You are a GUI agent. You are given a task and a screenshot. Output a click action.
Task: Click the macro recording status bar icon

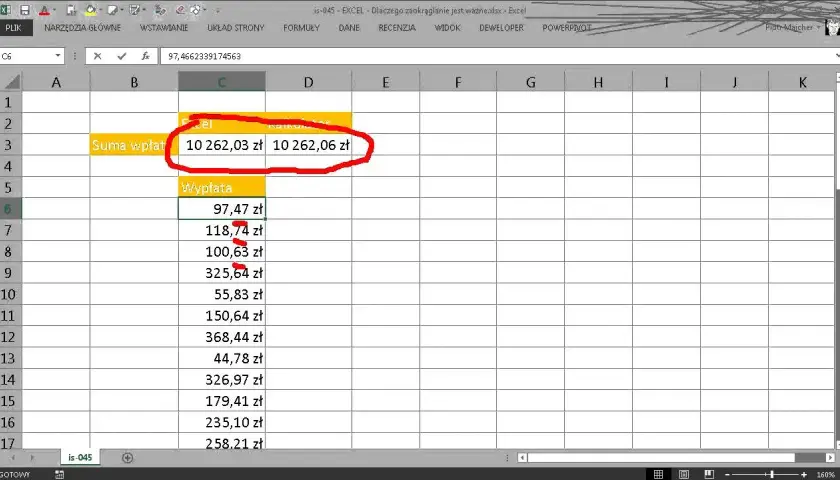click(59, 474)
